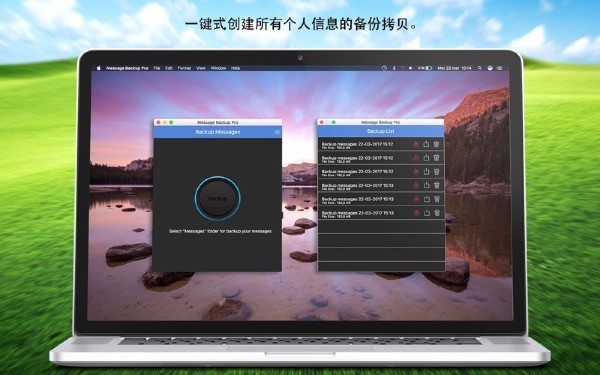This screenshot has height=375, width=600.
Task: Click the share icon on the second backup row
Action: (x=426, y=158)
